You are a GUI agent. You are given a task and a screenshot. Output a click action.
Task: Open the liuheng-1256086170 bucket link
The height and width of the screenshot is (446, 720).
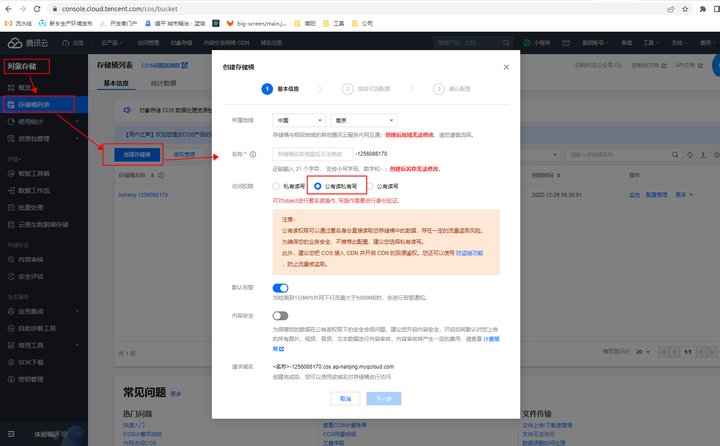click(x=143, y=195)
